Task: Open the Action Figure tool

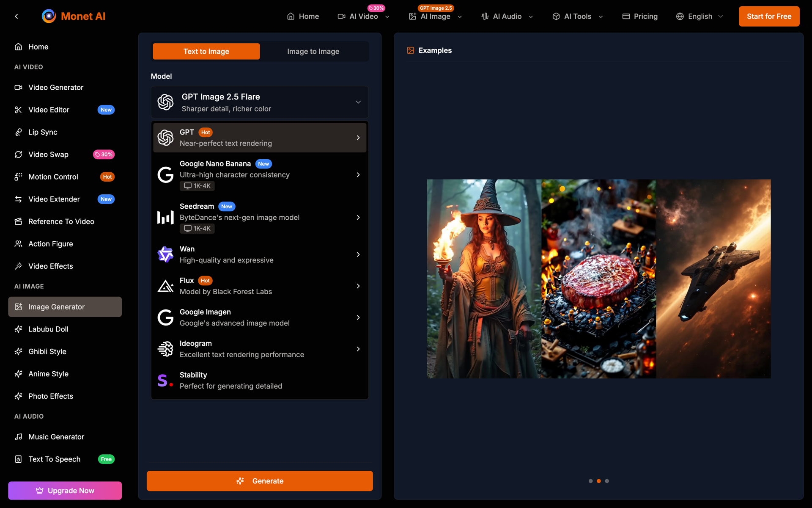Action: pos(65,244)
